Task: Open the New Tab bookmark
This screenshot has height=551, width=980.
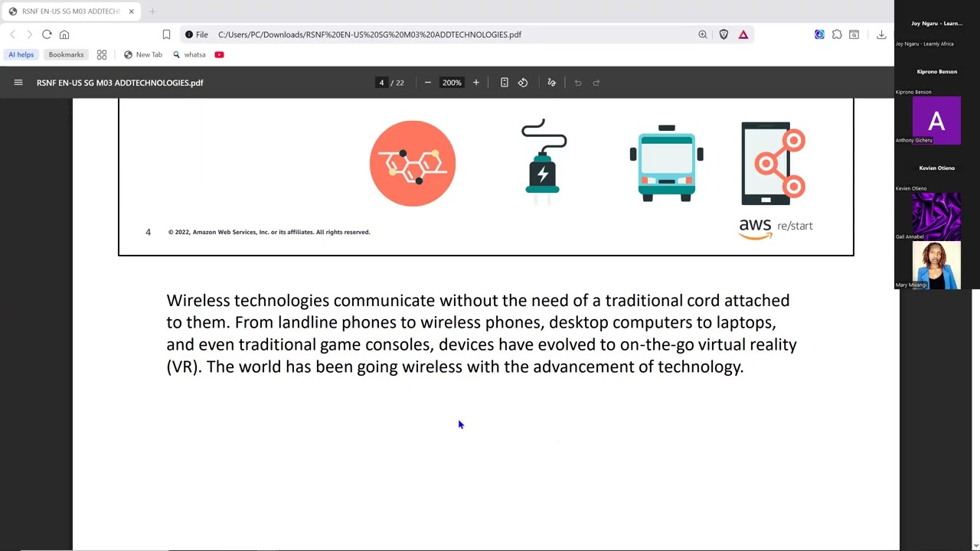Action: tap(143, 54)
